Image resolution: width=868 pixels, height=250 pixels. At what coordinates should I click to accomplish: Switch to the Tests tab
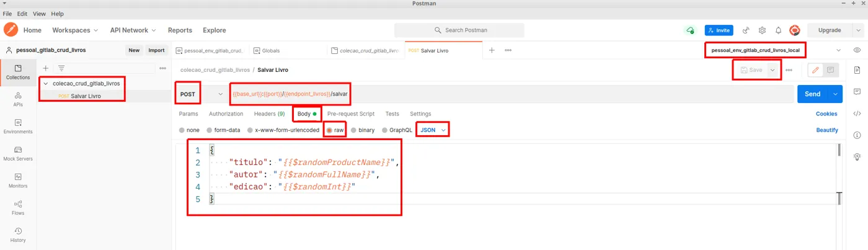(392, 114)
